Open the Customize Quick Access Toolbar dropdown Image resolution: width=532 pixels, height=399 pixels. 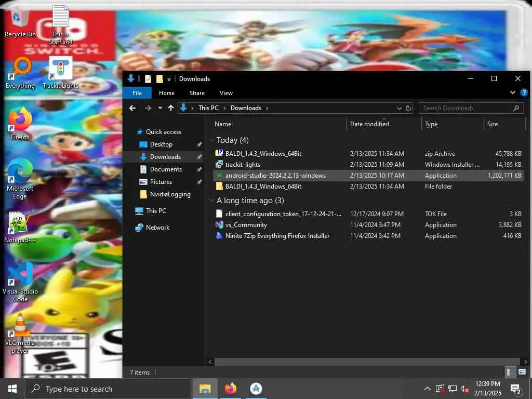[x=169, y=79]
